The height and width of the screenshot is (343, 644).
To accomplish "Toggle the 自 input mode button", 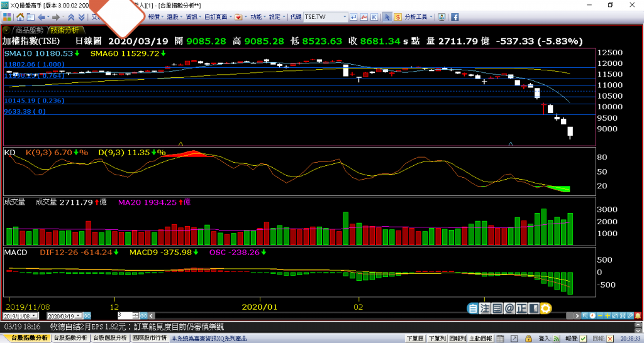I will (x=473, y=308).
